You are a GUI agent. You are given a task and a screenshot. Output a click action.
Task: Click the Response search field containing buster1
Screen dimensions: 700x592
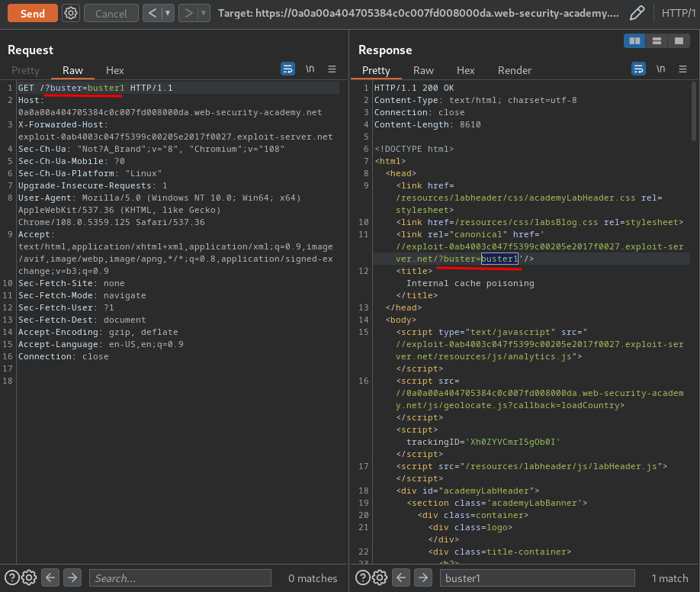click(537, 578)
